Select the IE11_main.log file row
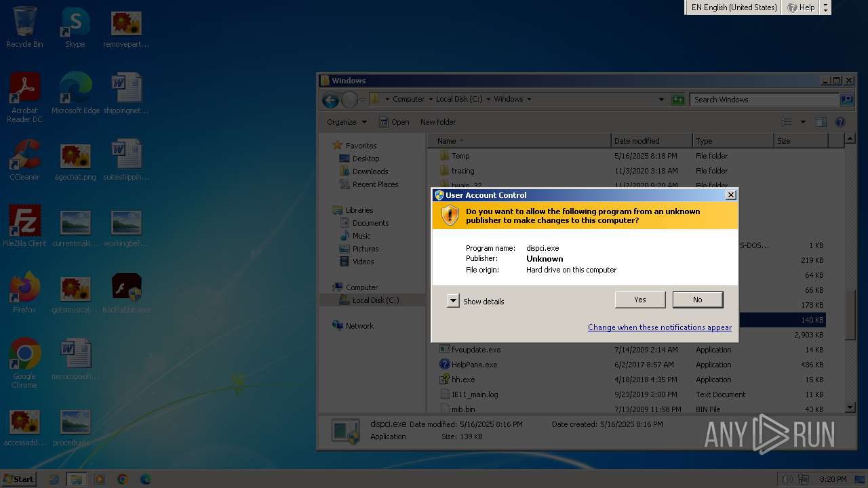This screenshot has width=868, height=488. pos(631,394)
